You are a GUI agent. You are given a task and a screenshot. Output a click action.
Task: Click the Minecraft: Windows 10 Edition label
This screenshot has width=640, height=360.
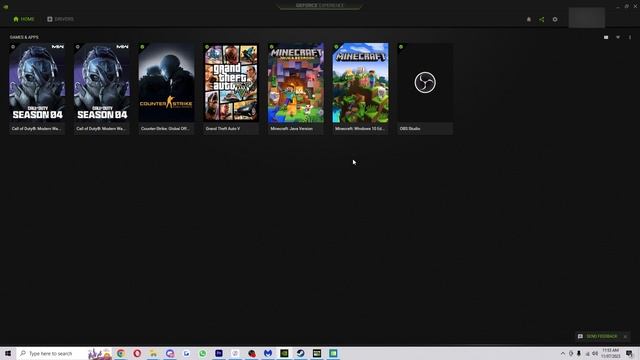(x=359, y=129)
